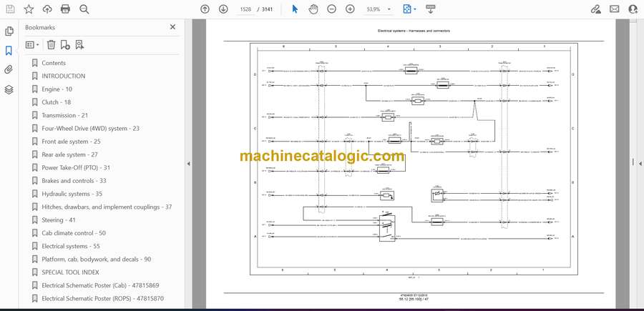The image size is (644, 311).
Task: Click the Save file icon
Action: click(x=11, y=9)
